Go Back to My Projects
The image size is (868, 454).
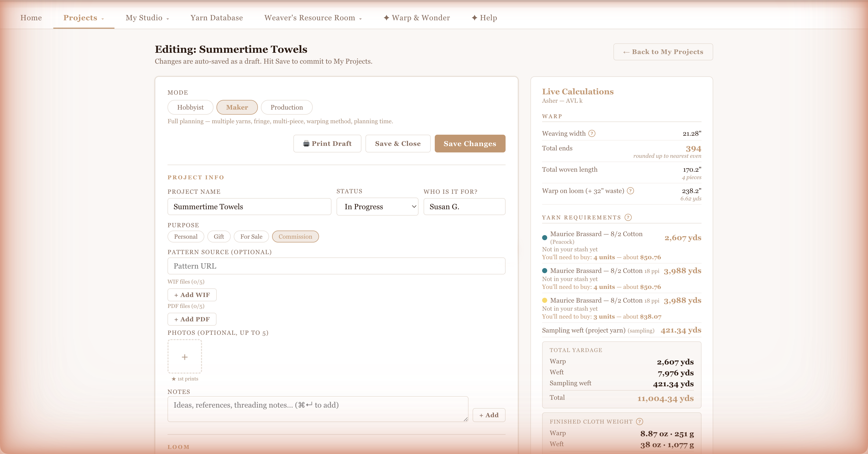663,52
